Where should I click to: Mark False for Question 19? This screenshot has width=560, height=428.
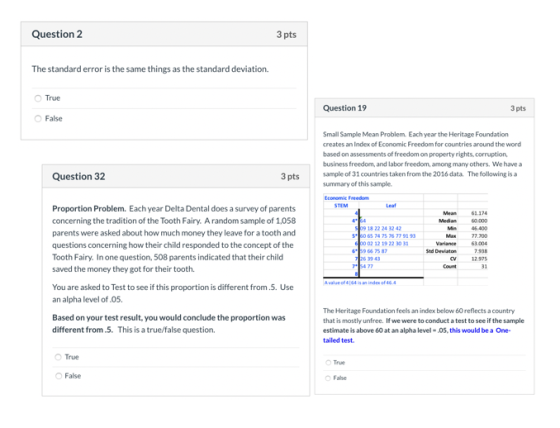[328, 378]
